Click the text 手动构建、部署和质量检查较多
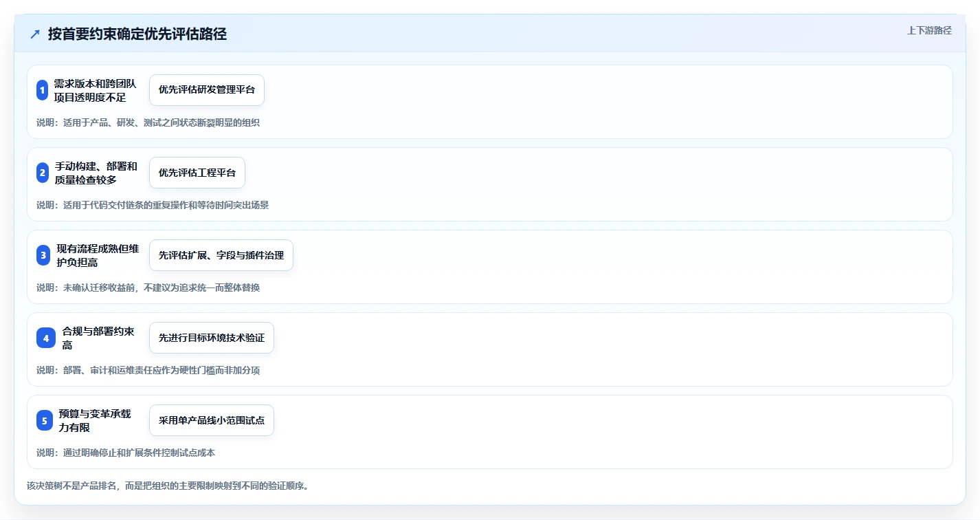980x520 pixels. point(96,173)
